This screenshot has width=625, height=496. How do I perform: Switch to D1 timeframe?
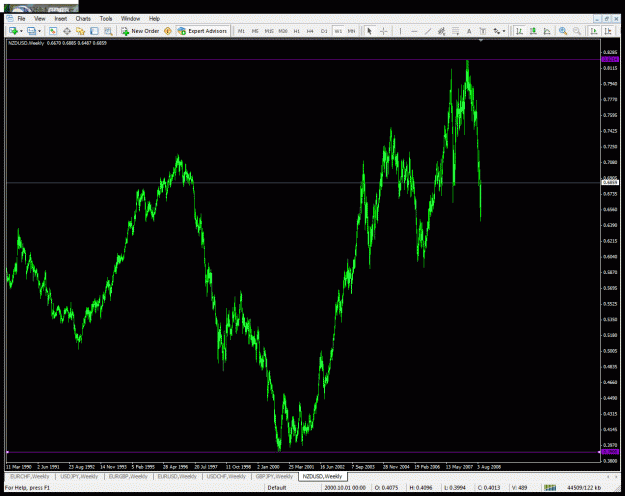(324, 31)
